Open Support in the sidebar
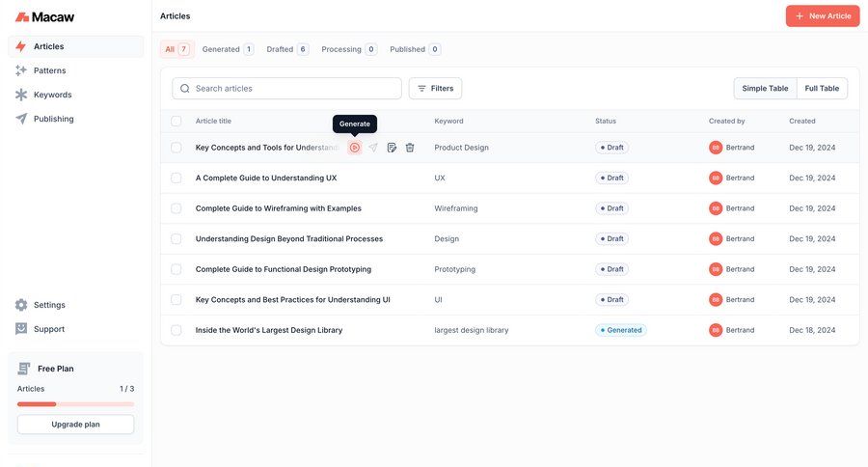 [x=76, y=329]
